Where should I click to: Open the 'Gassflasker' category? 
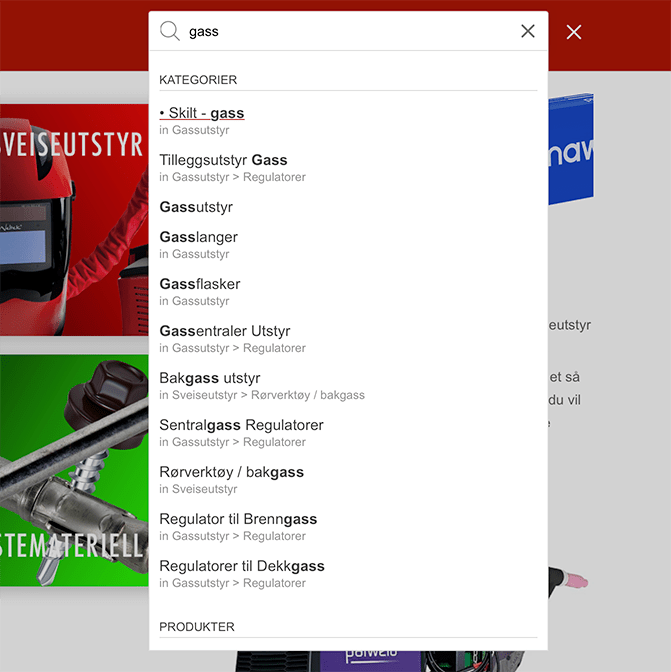(200, 284)
